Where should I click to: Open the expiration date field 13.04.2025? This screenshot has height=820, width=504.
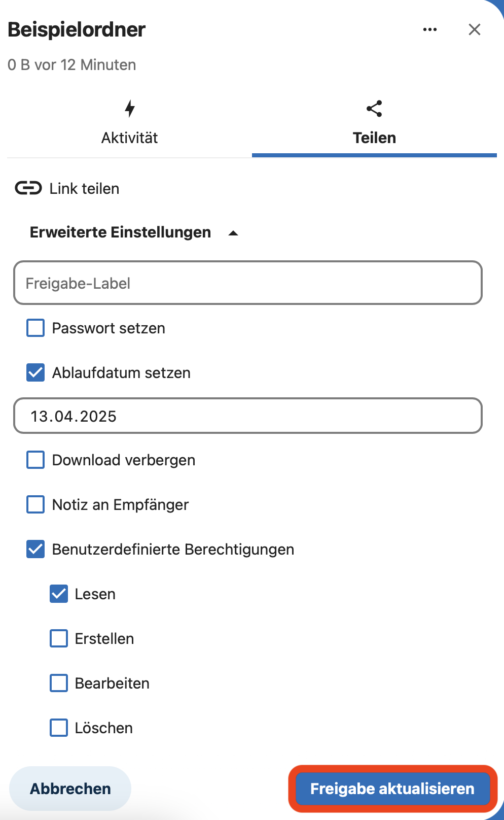click(247, 416)
